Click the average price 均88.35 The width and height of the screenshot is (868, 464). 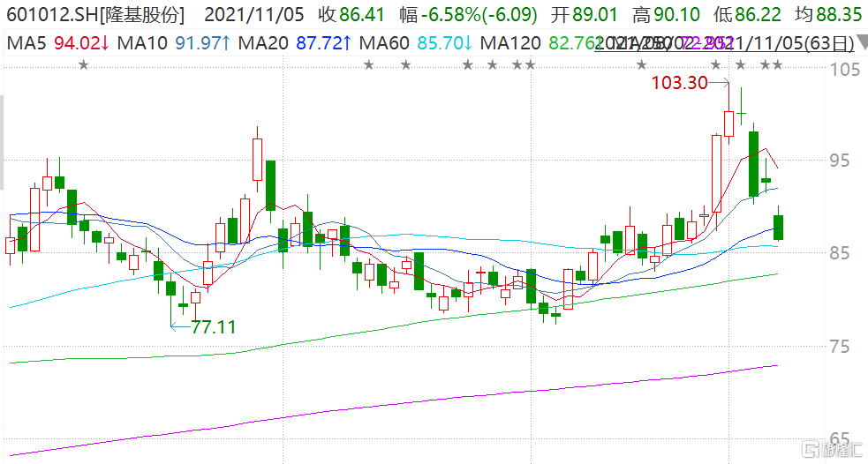click(828, 14)
